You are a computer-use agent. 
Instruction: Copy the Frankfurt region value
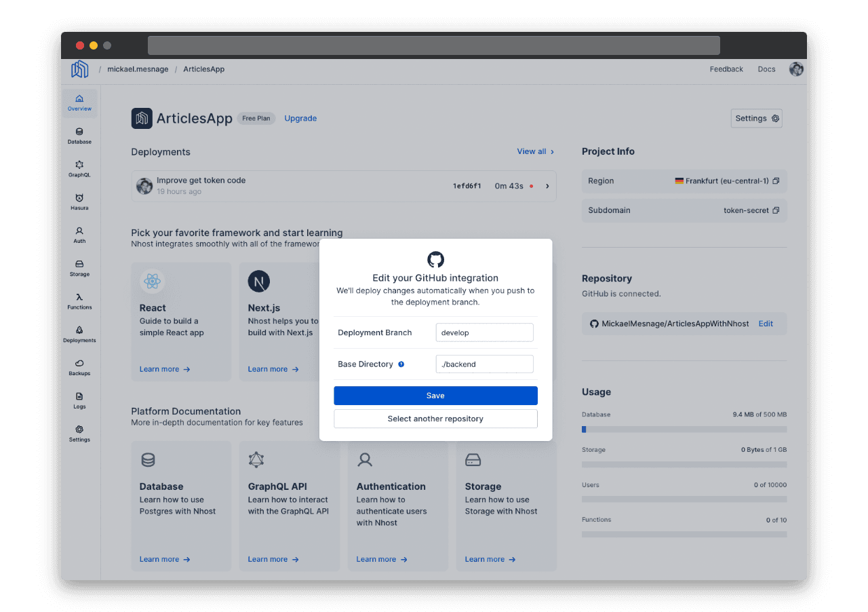pyautogui.click(x=776, y=181)
